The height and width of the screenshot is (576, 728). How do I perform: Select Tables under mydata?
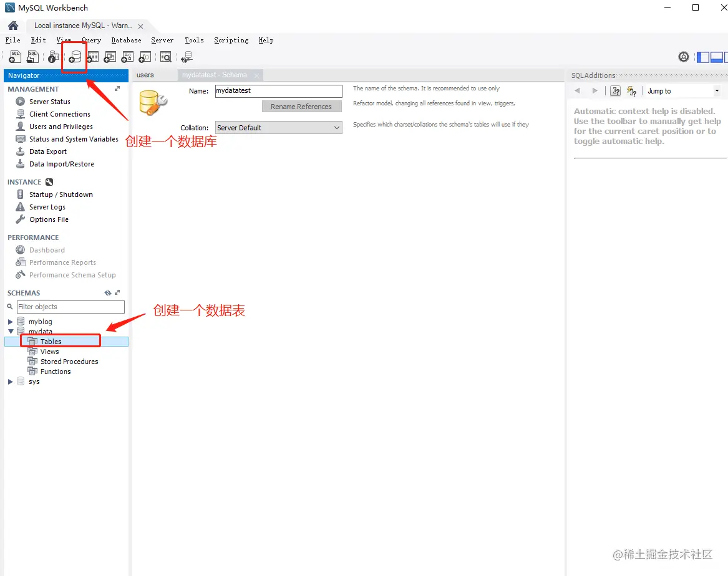[51, 342]
